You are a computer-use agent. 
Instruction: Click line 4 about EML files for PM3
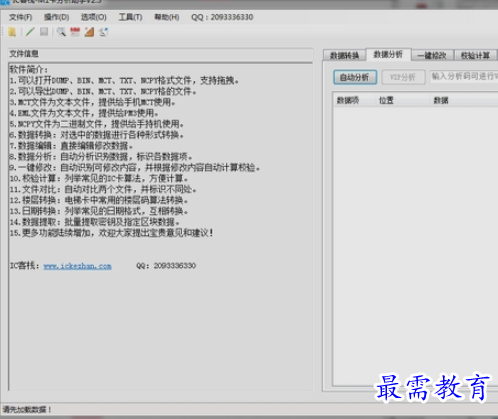(84, 113)
